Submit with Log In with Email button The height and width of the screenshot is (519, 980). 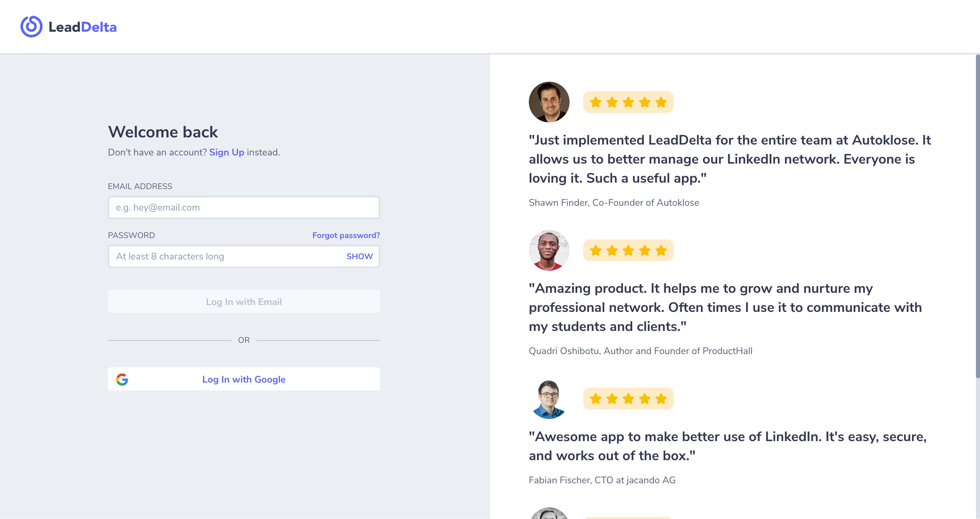(x=244, y=302)
